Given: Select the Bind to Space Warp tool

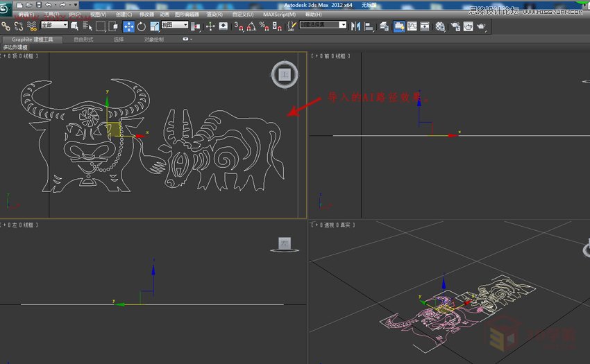Looking at the screenshot, I should tap(31, 26).
